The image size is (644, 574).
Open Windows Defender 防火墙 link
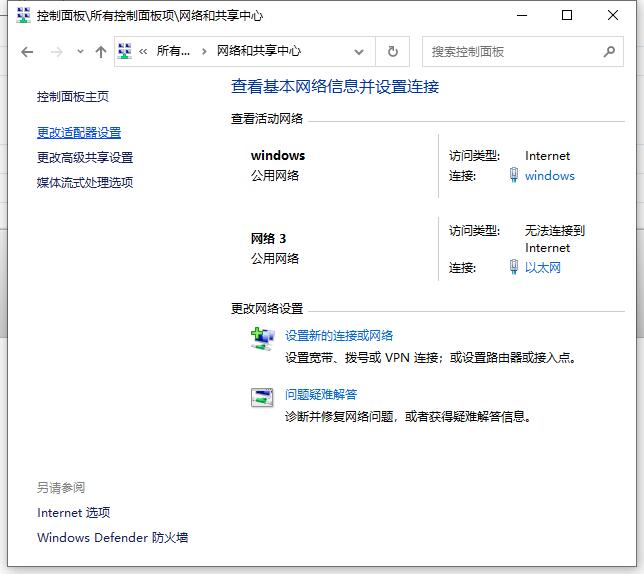(113, 537)
